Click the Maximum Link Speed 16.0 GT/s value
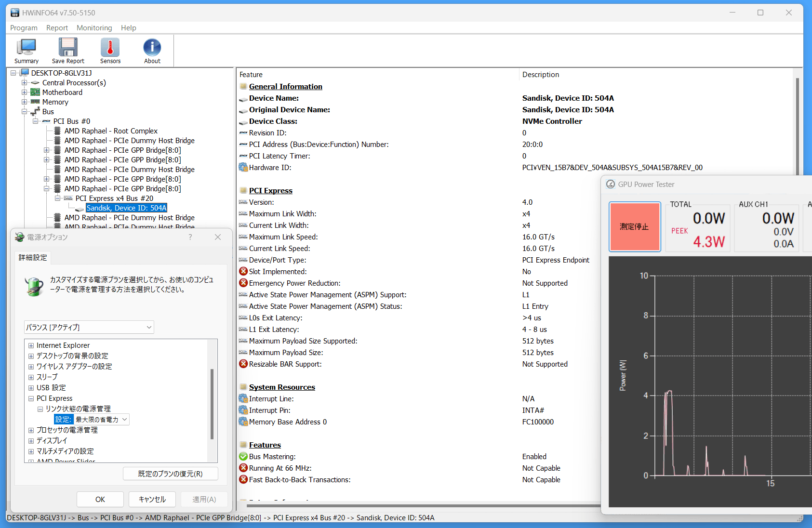812x528 pixels. 538,237
